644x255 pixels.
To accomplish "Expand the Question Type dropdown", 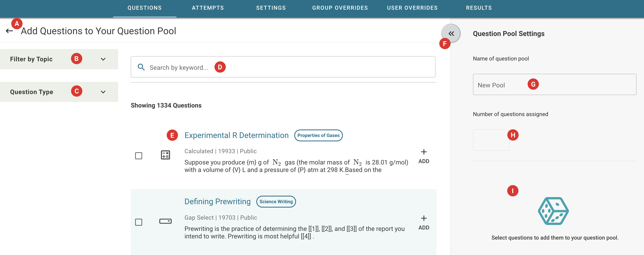I will coord(103,92).
